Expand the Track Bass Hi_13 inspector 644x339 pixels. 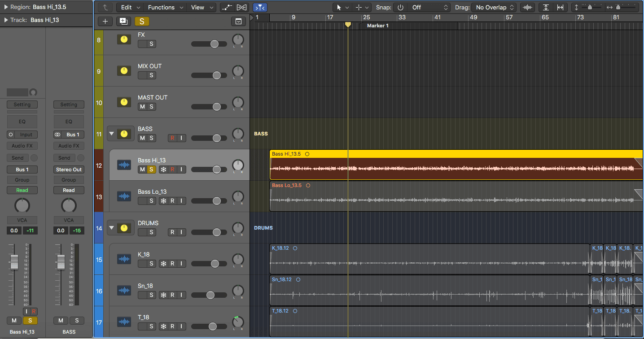coord(6,20)
